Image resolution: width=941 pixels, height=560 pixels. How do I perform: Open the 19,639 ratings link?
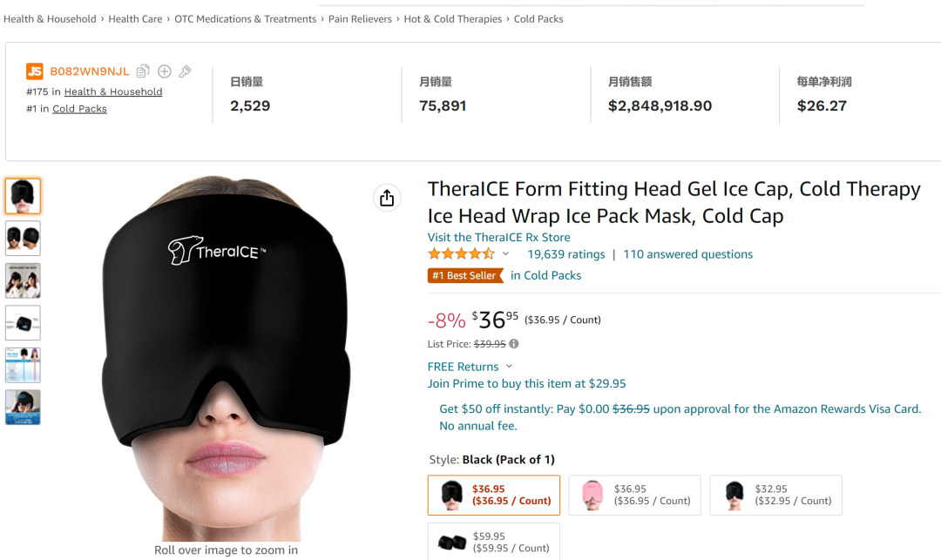point(566,254)
